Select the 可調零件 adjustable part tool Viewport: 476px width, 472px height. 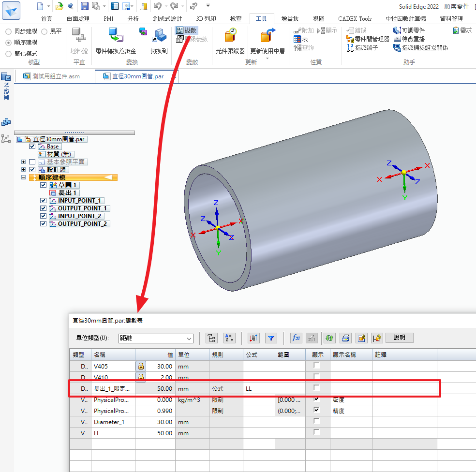pos(409,30)
